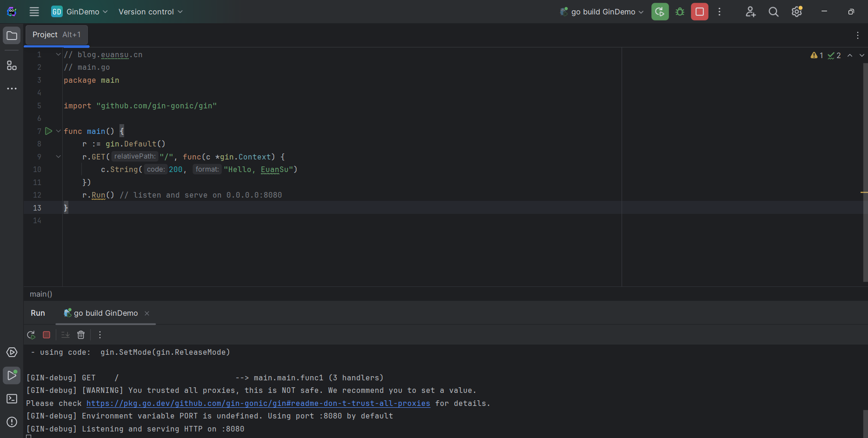Click the editor vertical scrollbar
The image size is (868, 438).
click(865, 172)
